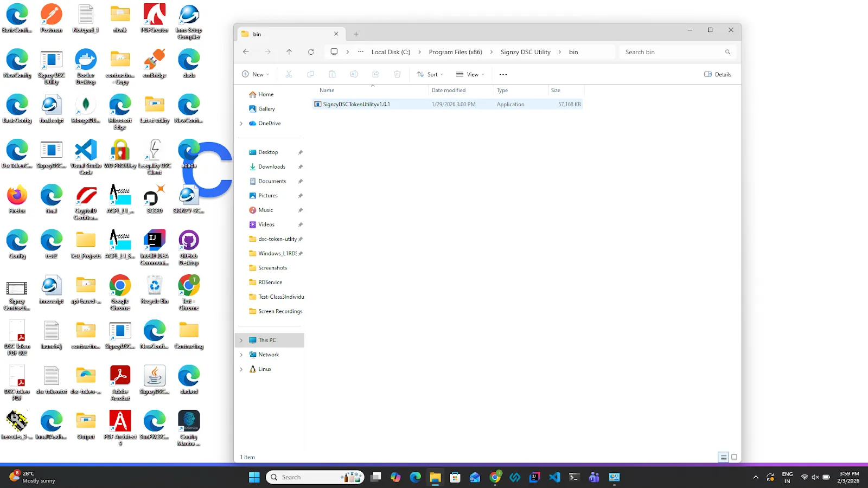Show hidden system tray icons
This screenshot has height=488, width=868.
point(756,477)
